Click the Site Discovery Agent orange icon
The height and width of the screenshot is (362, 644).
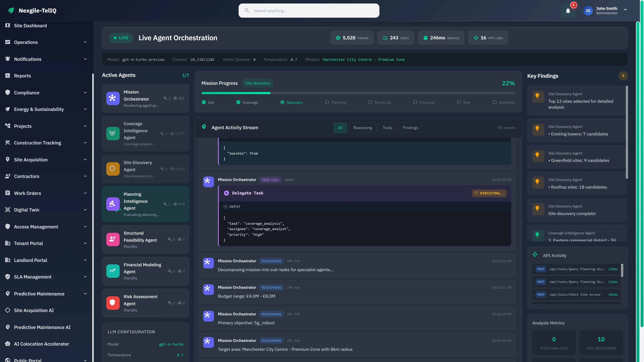pyautogui.click(x=113, y=169)
